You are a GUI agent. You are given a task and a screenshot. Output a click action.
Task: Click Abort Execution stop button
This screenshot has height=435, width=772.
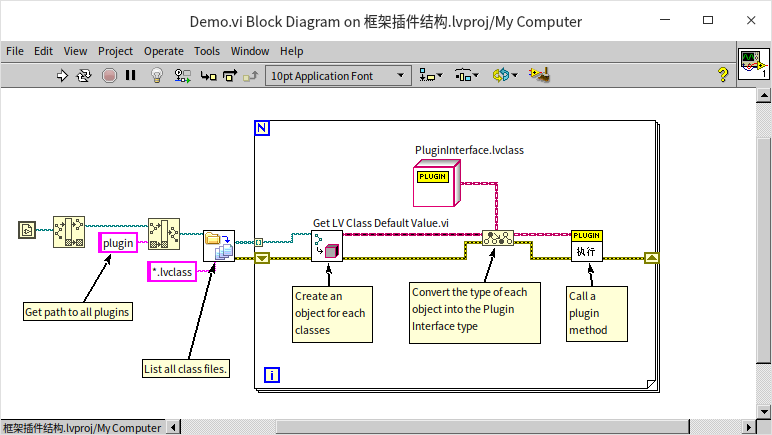coord(109,75)
